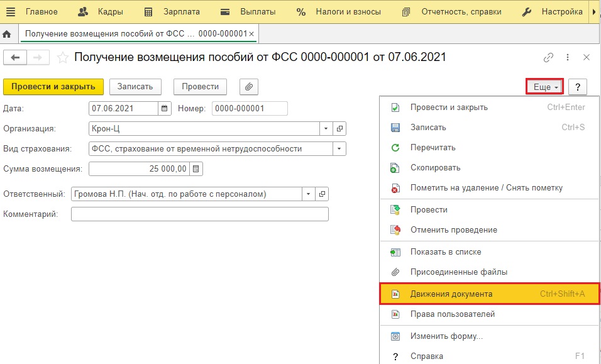Open the Организация field's open-form button
This screenshot has width=601, height=364.
coord(339,129)
